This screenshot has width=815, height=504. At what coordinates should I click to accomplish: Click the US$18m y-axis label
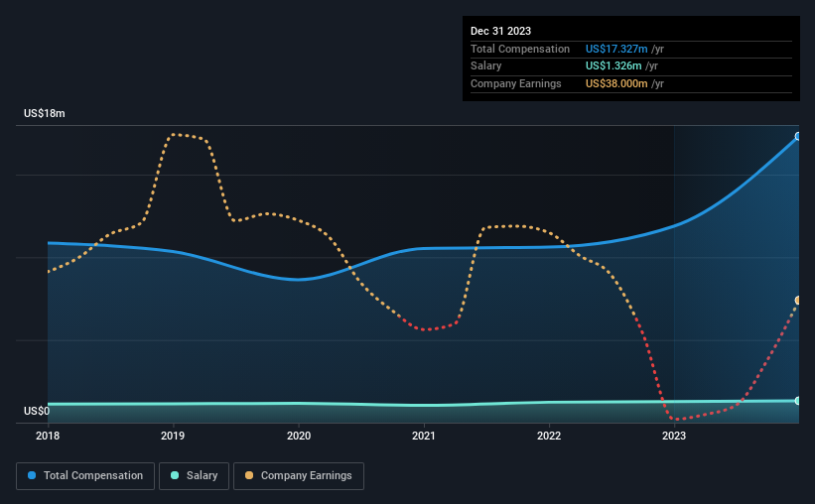click(x=45, y=113)
